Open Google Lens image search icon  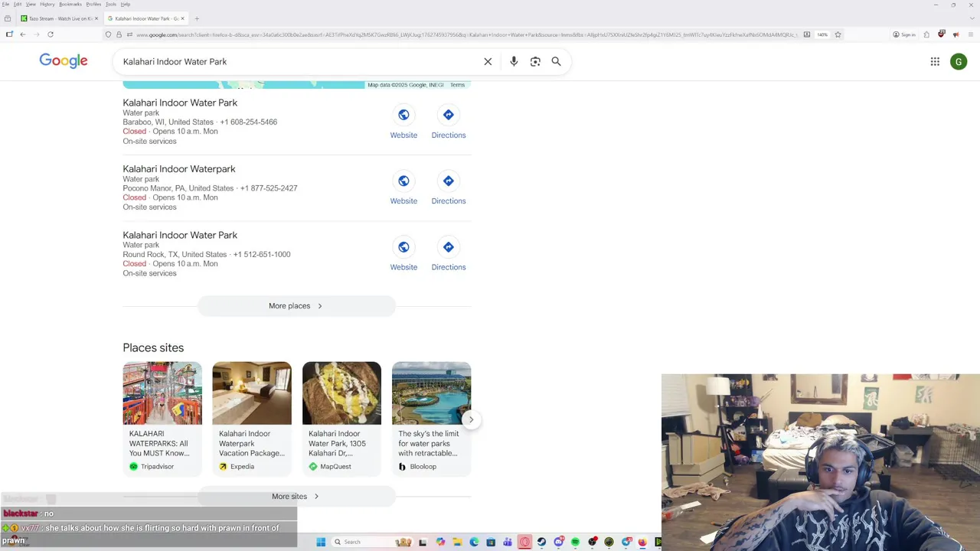point(535,61)
